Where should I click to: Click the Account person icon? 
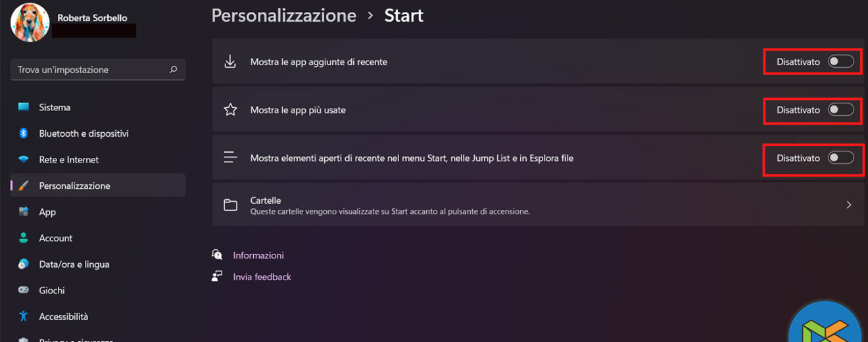[24, 238]
